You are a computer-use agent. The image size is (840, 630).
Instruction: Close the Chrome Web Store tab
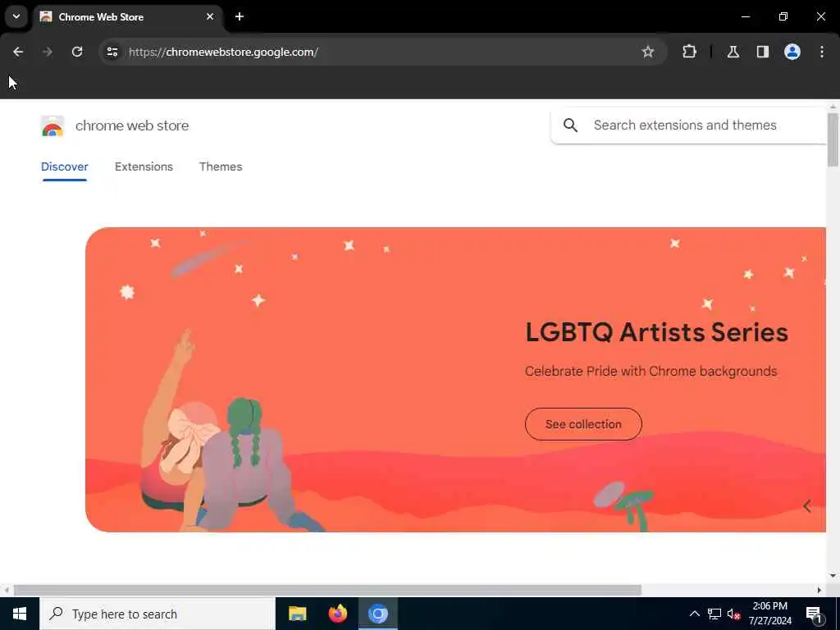210,16
